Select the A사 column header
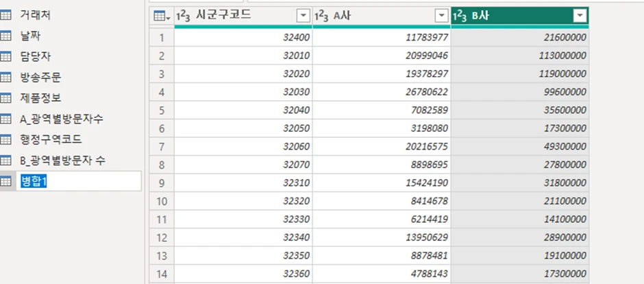The height and width of the screenshot is (284, 644). click(x=382, y=16)
